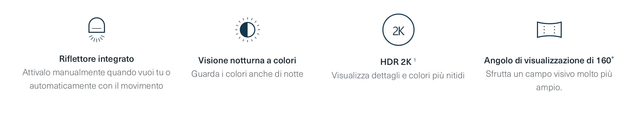Click the line "Attivalo manualmente quando vuoi tu o"
Screen dimensions: 644x114
click(x=96, y=72)
